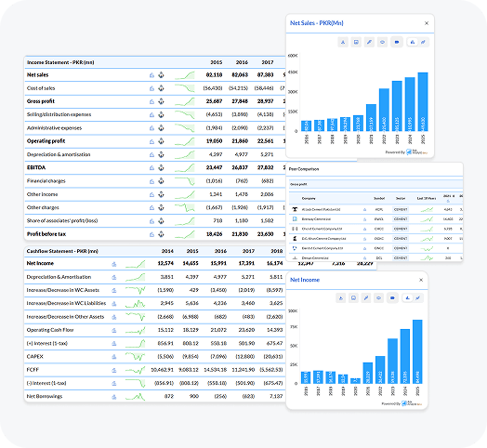Click the pen tool in Net Income chart

366,298
